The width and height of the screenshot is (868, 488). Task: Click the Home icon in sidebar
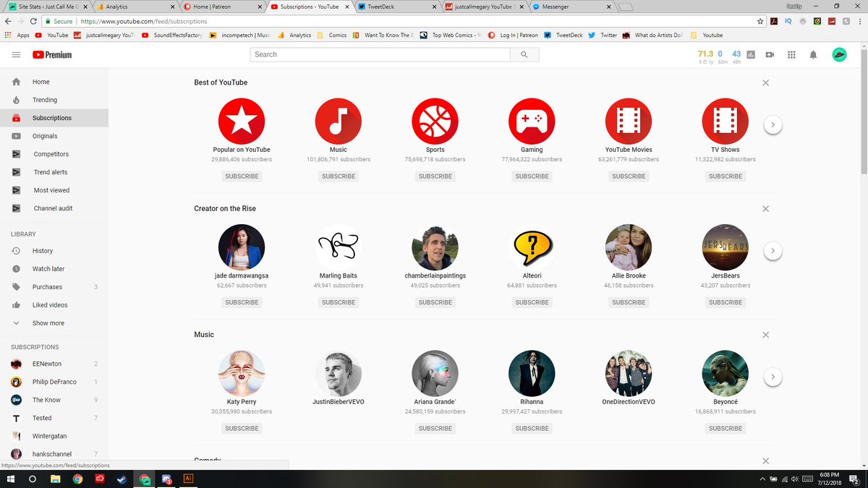tap(16, 82)
